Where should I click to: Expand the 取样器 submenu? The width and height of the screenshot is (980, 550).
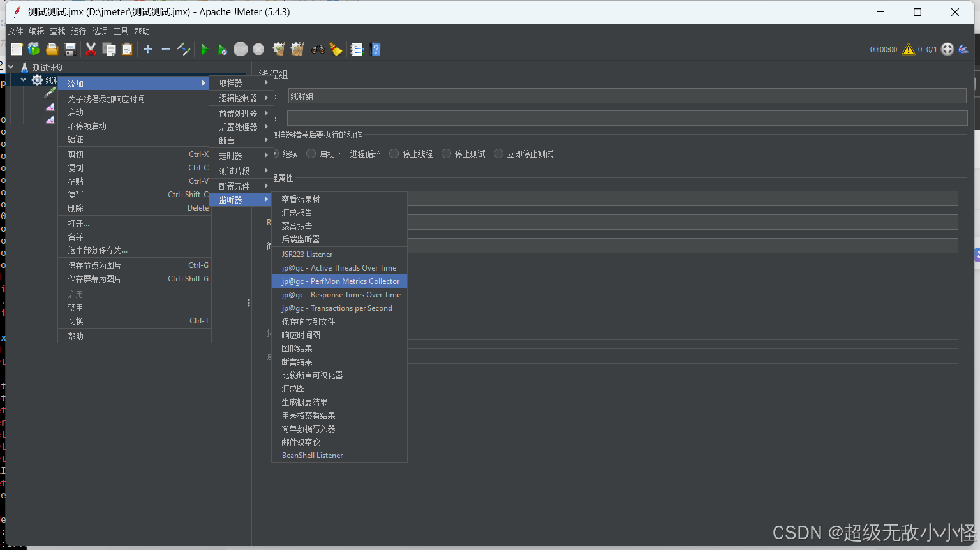point(241,83)
